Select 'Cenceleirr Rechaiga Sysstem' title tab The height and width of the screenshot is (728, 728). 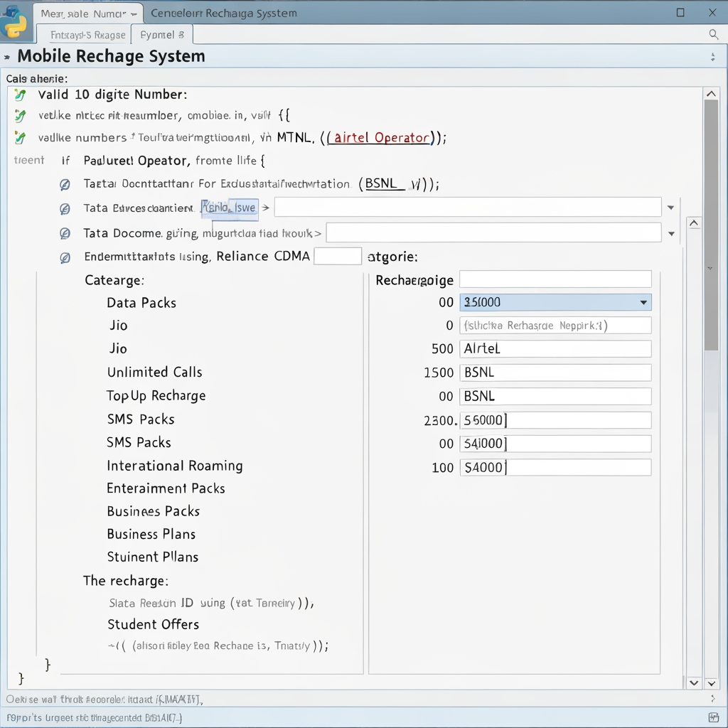pos(224,14)
